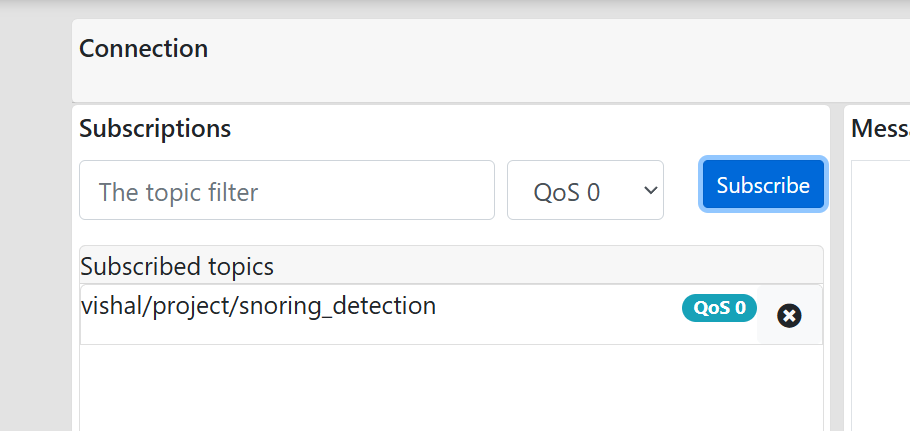The height and width of the screenshot is (431, 910).
Task: Click empty space below the subscribed topic
Action: tap(450, 390)
